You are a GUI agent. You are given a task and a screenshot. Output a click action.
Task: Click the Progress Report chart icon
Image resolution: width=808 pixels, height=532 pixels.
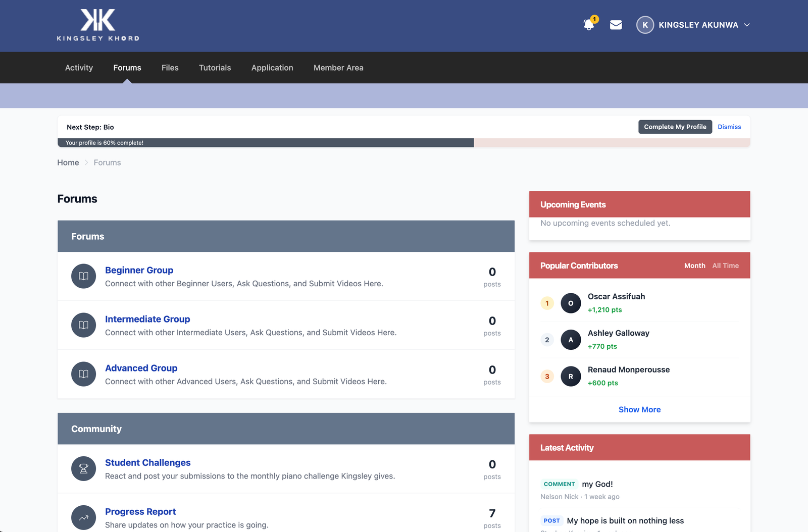point(83,517)
